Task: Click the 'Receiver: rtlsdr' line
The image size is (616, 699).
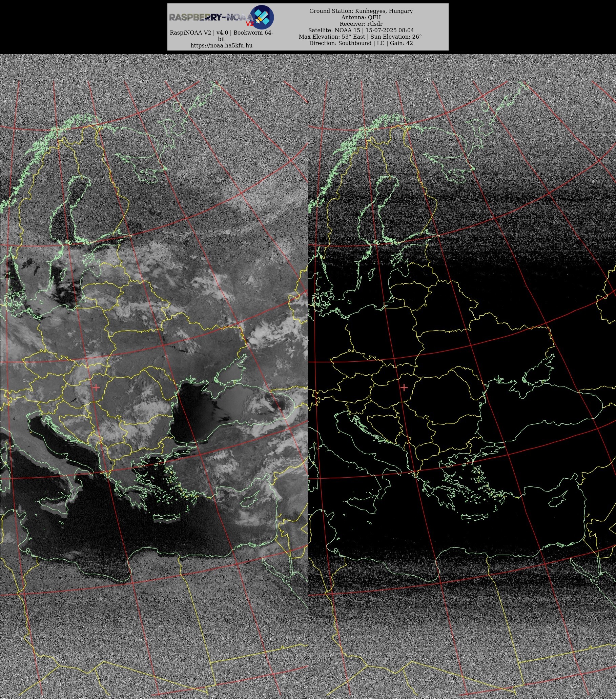Action: click(361, 24)
